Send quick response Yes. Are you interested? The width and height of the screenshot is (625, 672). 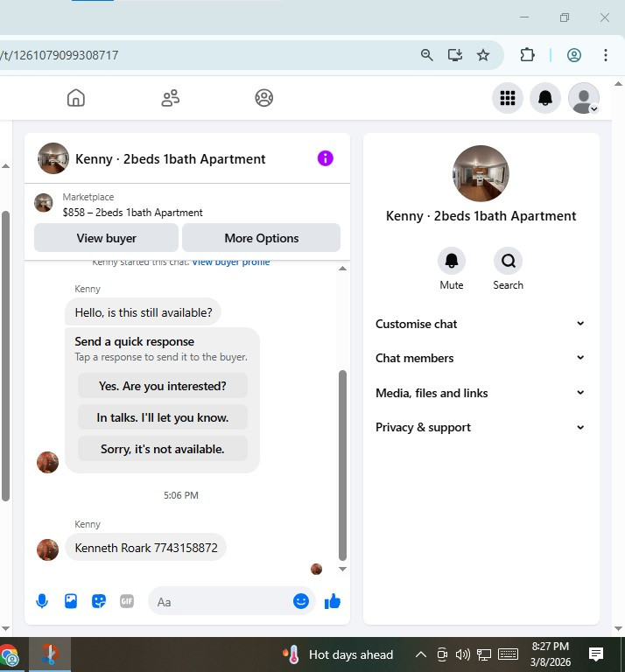tap(163, 386)
